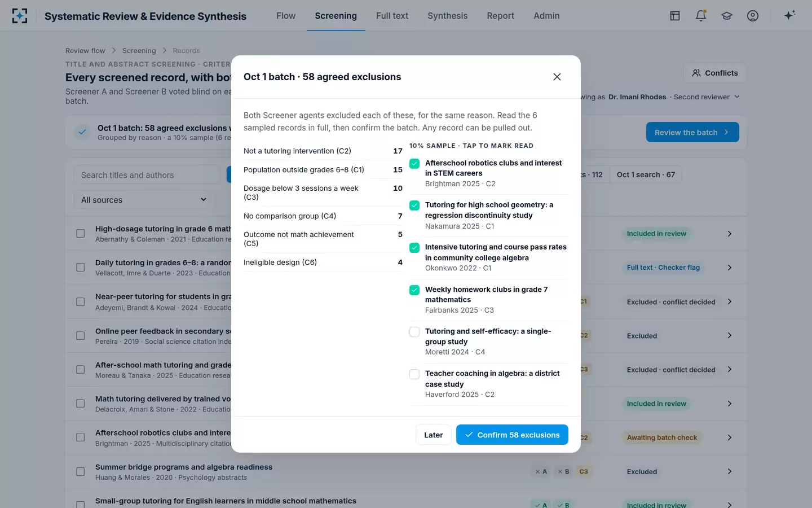Mark Teacher coaching in algebra as read
The image size is (812, 508).
click(414, 374)
